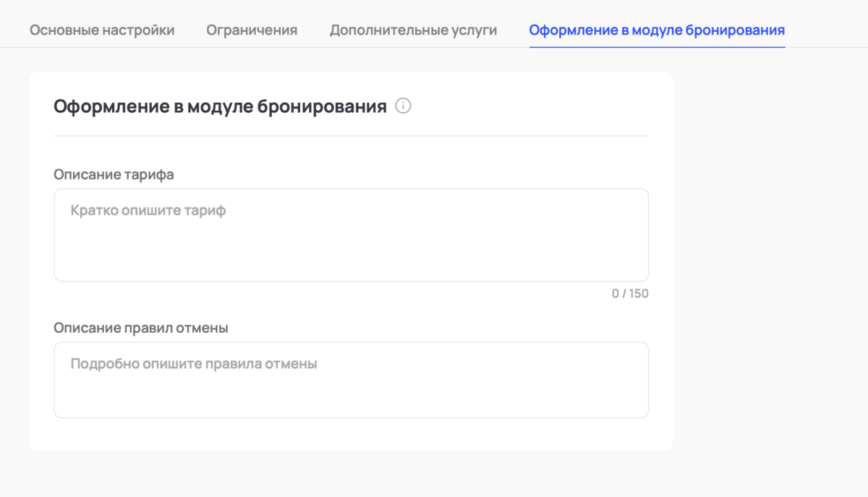Activate the Оформление в модуле бронирования tab
Image resolution: width=868 pixels, height=497 pixels.
(657, 30)
